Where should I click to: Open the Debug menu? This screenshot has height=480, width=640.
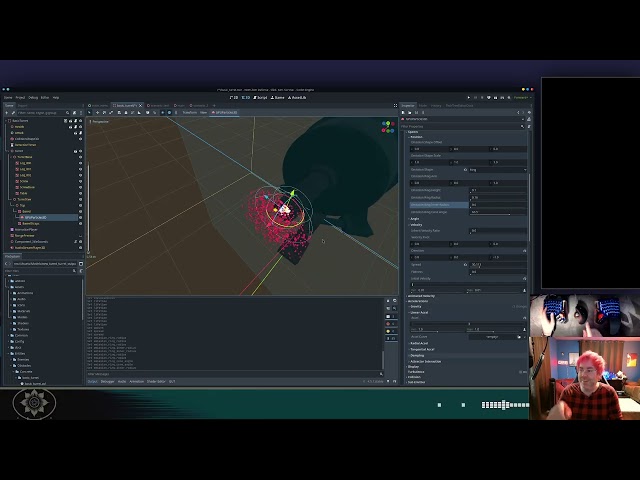coord(33,98)
